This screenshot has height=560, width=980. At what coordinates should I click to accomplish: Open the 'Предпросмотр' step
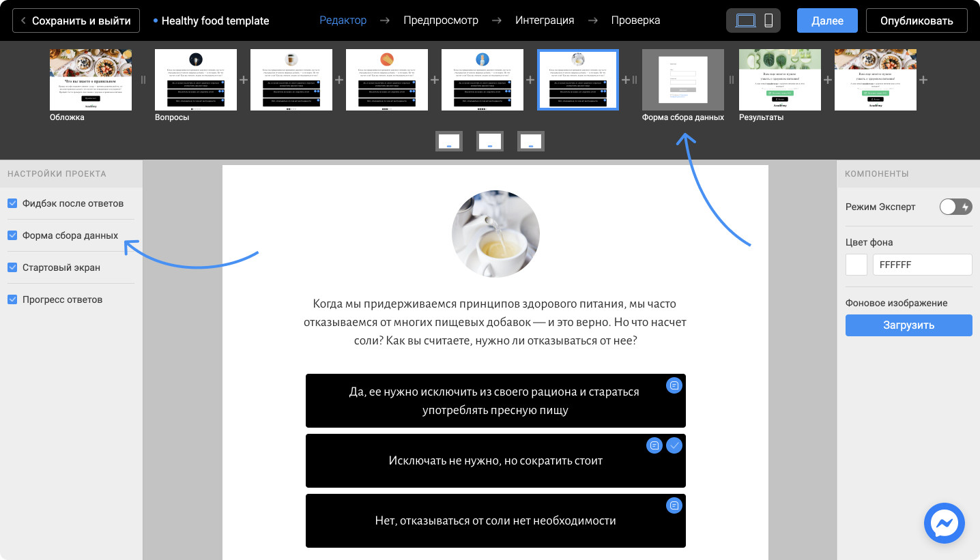441,20
